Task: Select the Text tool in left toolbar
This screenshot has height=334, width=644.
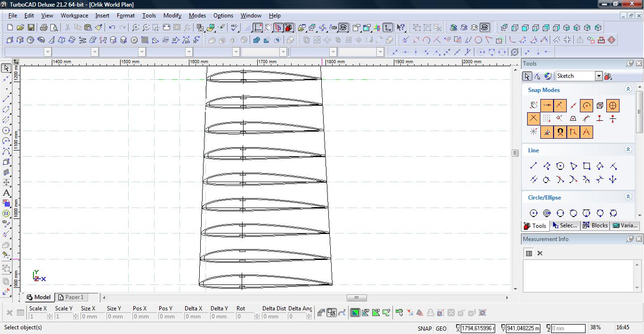Action: pyautogui.click(x=6, y=193)
